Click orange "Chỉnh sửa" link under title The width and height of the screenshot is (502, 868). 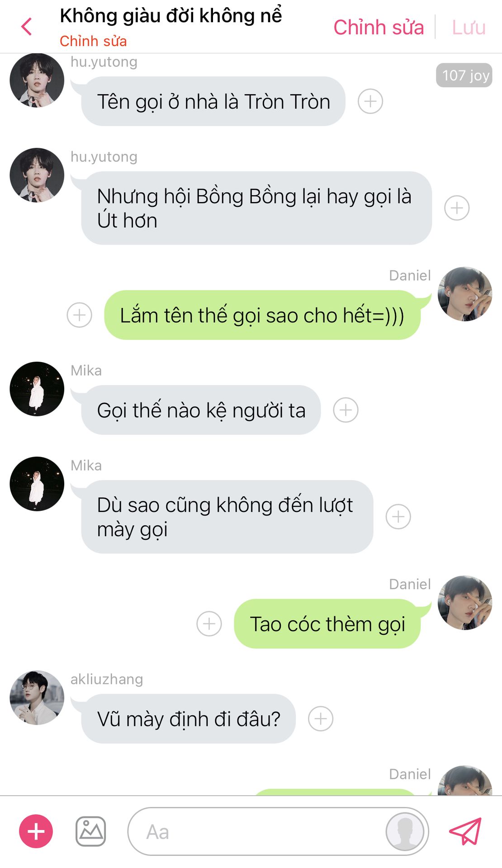tap(93, 41)
